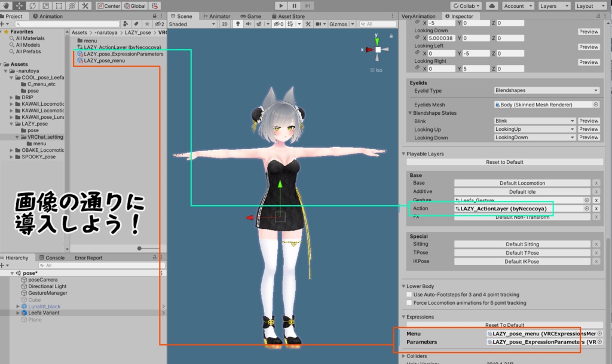612x364 pixels.
Task: Select poseCamera in Hierarchy
Action: pos(42,280)
